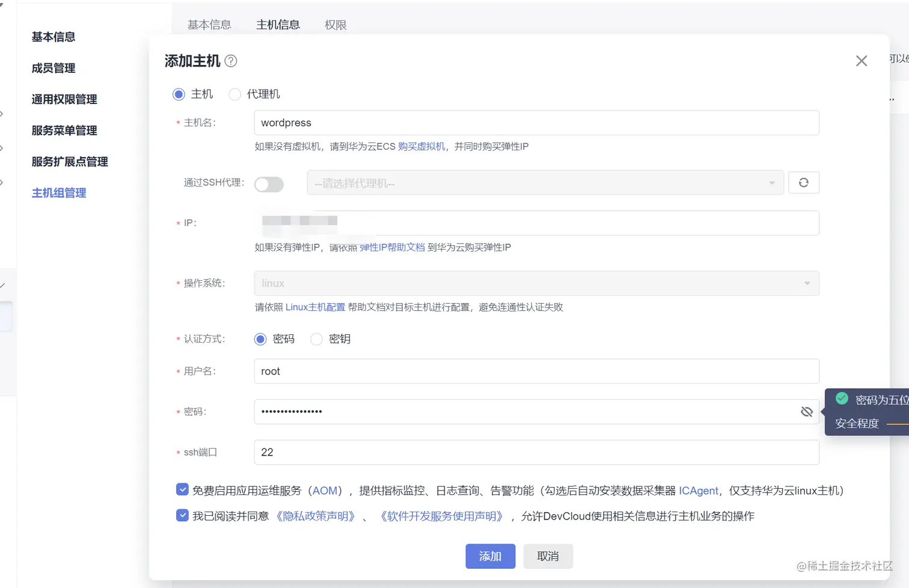Switch to the 权限 tab
Viewport: 909px width, 588px height.
[x=335, y=25]
